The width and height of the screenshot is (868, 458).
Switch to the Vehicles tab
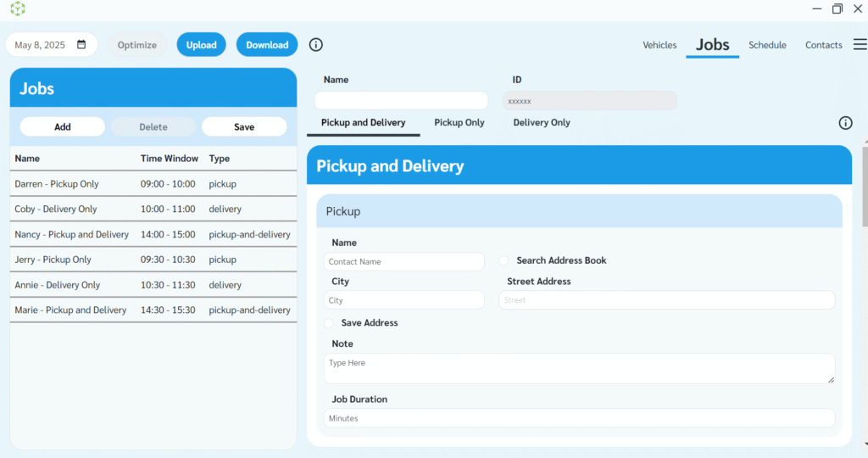click(659, 45)
